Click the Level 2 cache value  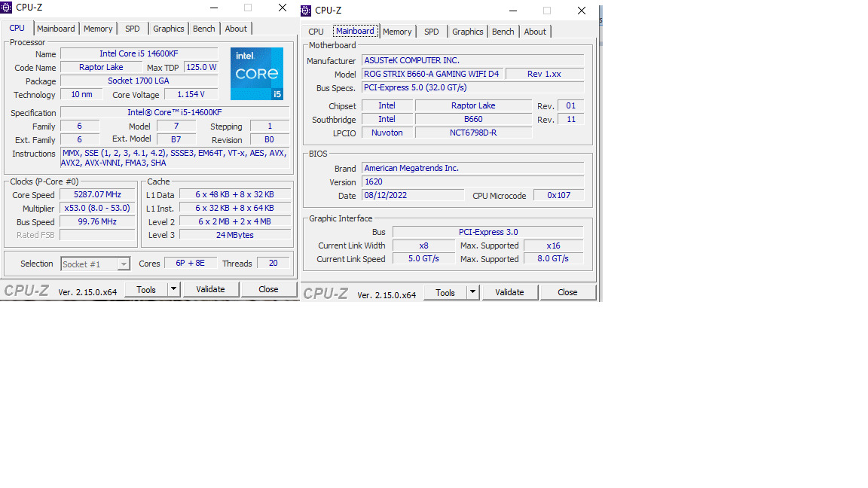[x=235, y=221]
